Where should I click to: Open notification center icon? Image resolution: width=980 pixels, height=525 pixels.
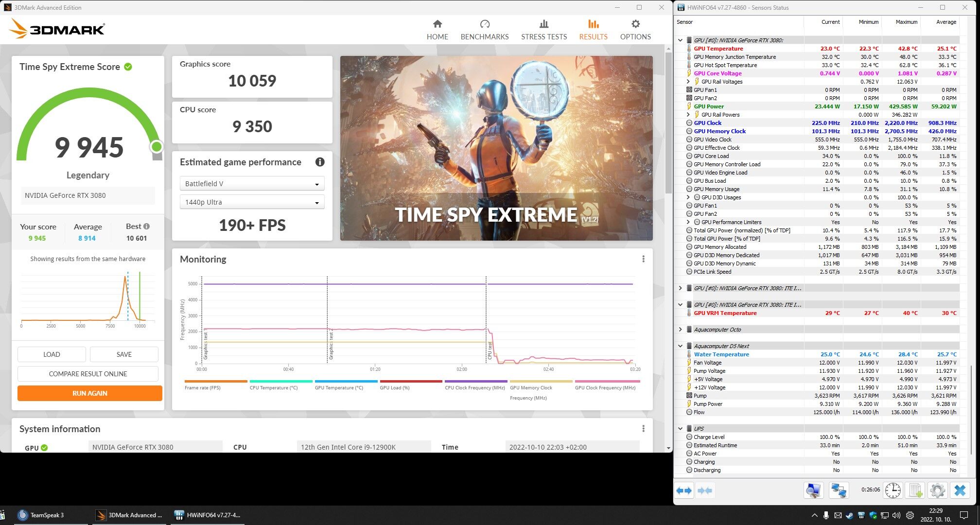(x=964, y=515)
